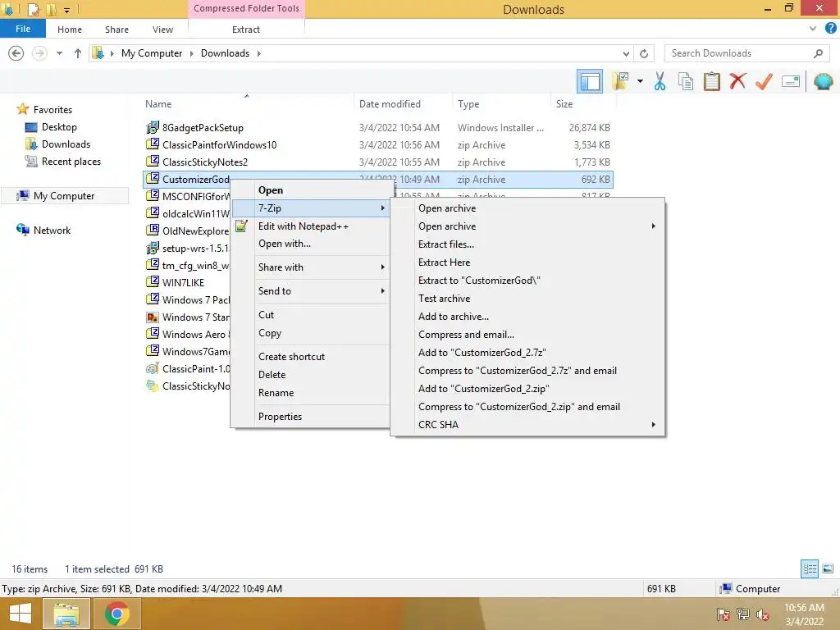Switch to the Share ribbon tab
This screenshot has width=840, height=630.
pos(116,30)
